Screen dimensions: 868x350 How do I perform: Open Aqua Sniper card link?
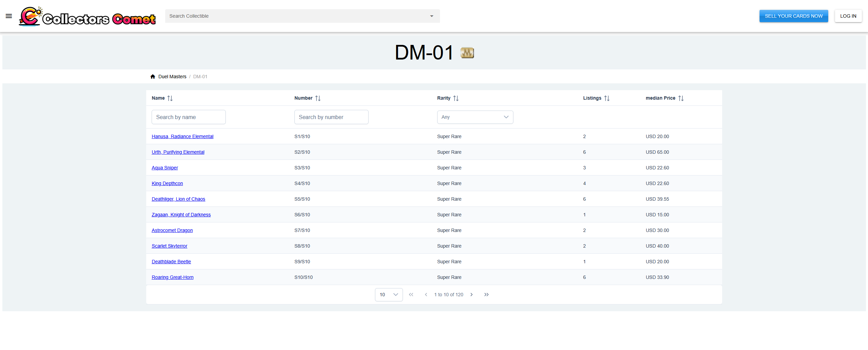click(165, 168)
